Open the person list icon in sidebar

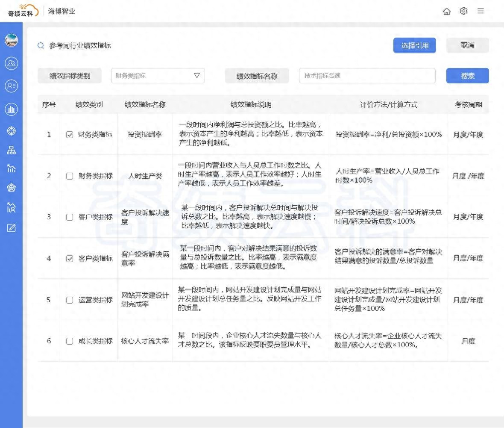tap(11, 86)
